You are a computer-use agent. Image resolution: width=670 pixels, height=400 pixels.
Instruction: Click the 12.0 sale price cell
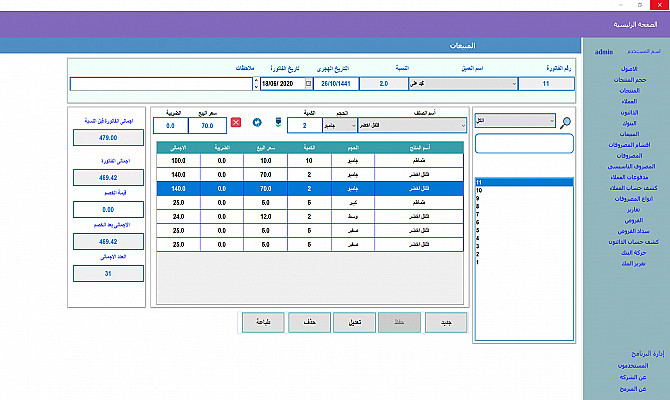(265, 217)
